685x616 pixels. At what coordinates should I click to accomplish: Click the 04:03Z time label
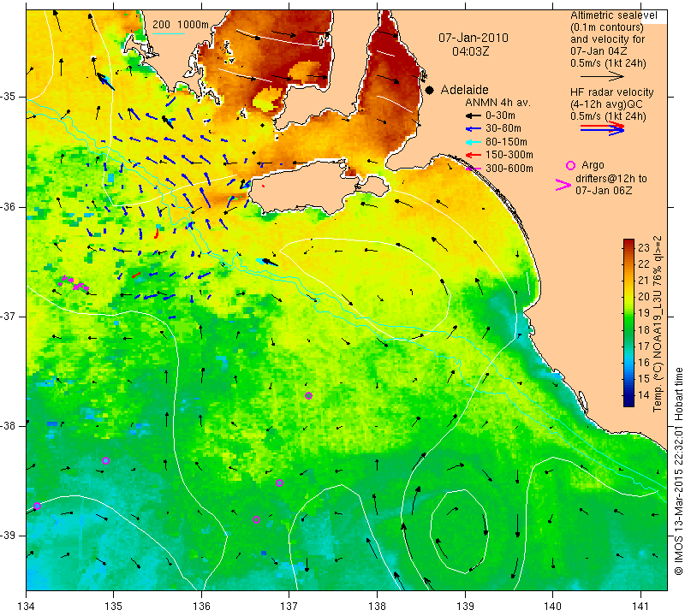(x=470, y=51)
